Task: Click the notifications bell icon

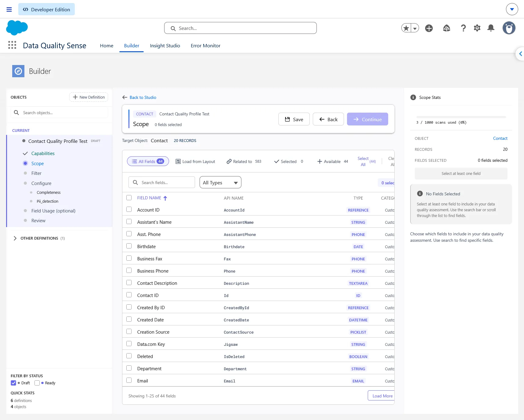Action: pos(491,28)
